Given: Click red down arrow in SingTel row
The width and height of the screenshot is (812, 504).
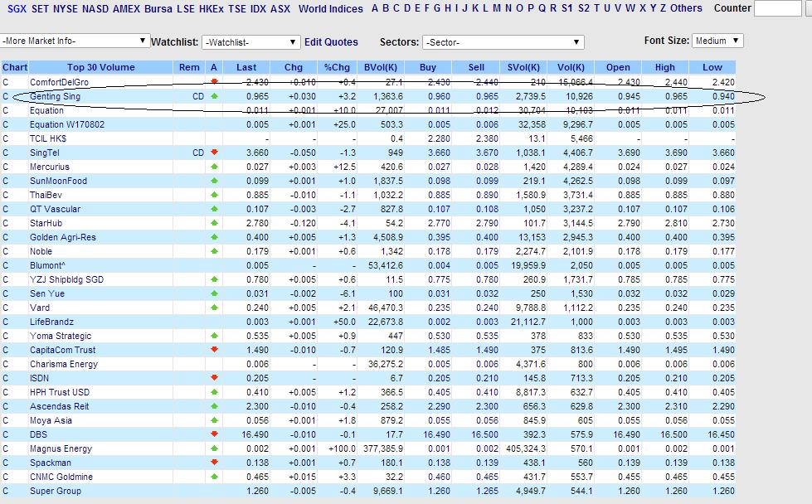Looking at the screenshot, I should [x=214, y=153].
